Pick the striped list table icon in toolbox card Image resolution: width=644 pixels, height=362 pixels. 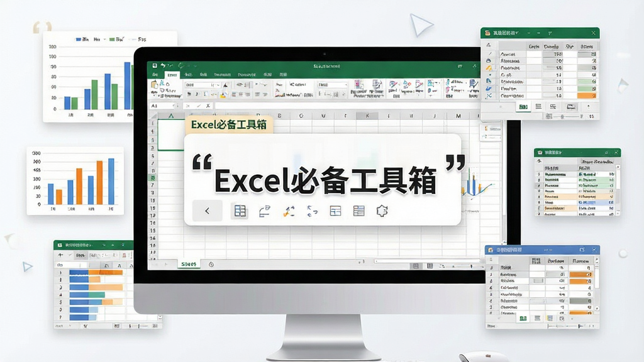(359, 211)
